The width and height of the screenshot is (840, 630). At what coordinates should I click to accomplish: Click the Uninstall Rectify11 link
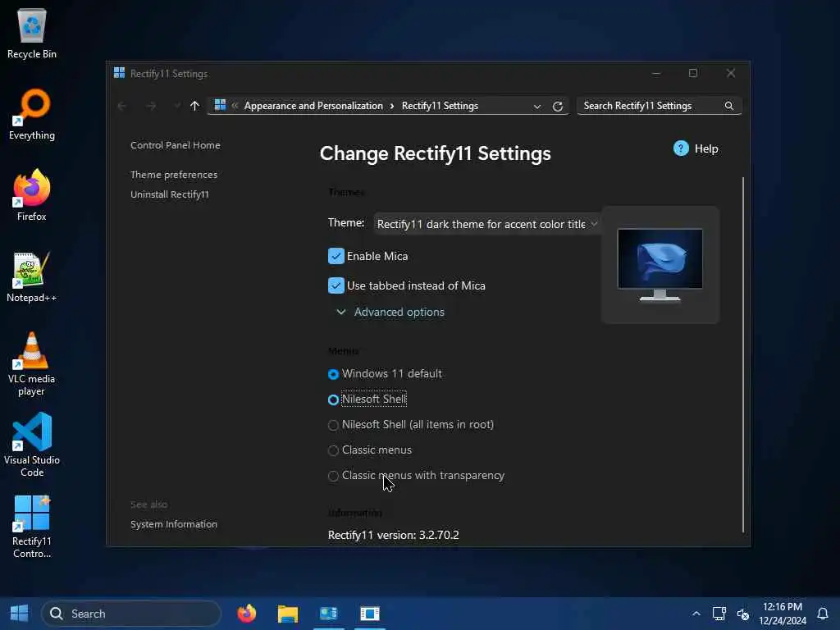169,194
